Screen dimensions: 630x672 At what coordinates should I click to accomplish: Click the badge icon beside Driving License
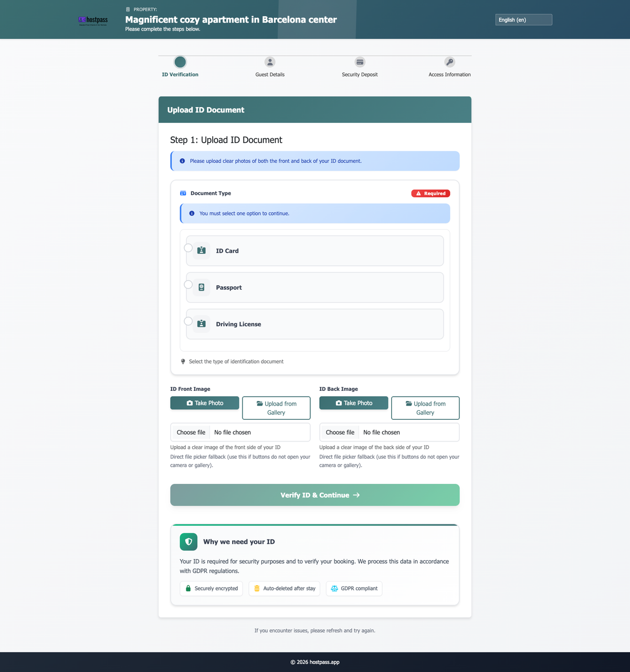(x=201, y=324)
